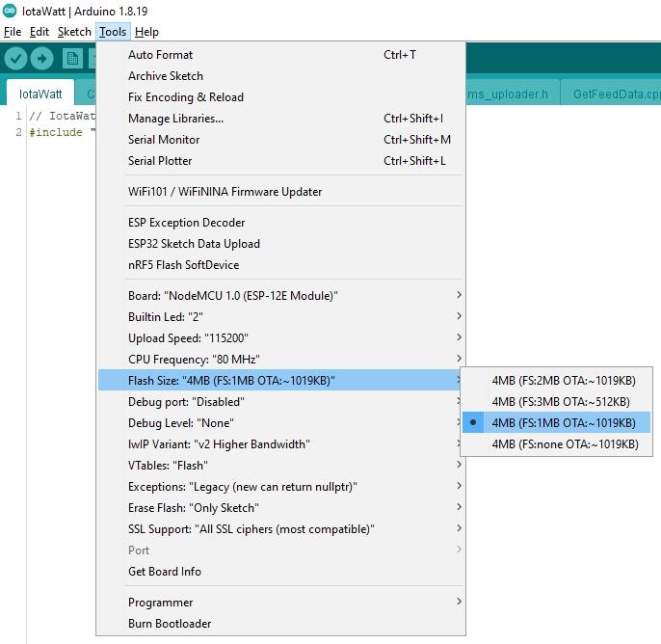Open WiFi101 / WiFiNINA Firmware Updater
This screenshot has height=644, width=661.
[281, 191]
